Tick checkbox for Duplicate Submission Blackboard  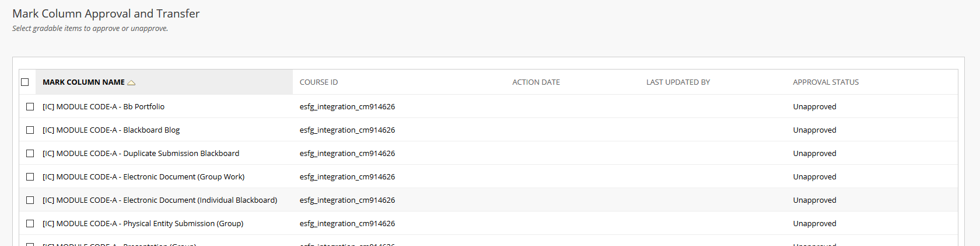[x=30, y=154]
